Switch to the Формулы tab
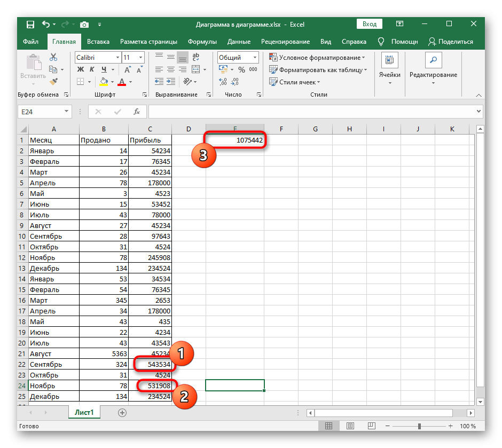Screen dimensions: 502x448 (202, 42)
